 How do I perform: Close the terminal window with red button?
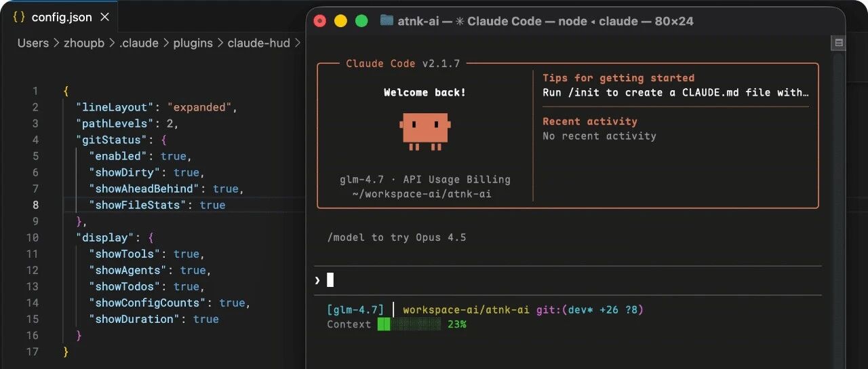pyautogui.click(x=319, y=21)
